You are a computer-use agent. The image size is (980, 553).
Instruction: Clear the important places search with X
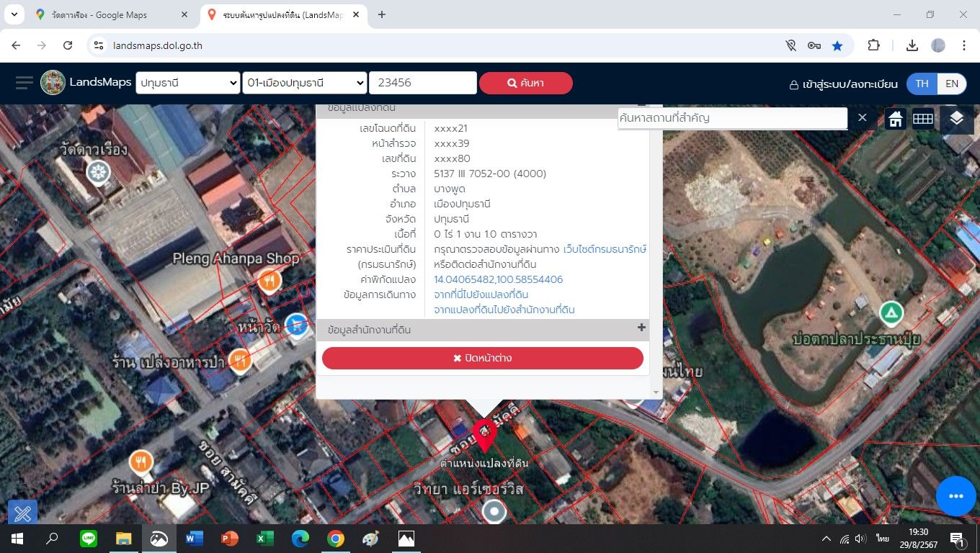[x=862, y=117]
